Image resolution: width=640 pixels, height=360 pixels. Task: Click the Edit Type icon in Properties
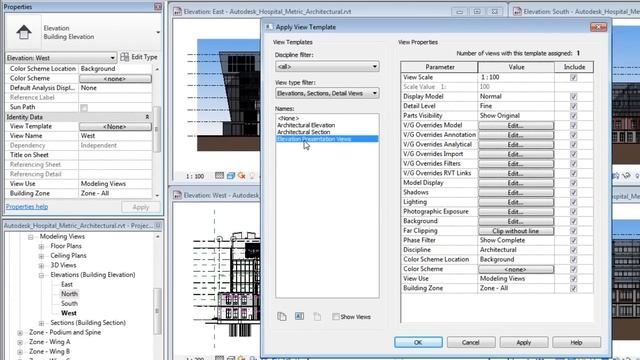point(124,57)
